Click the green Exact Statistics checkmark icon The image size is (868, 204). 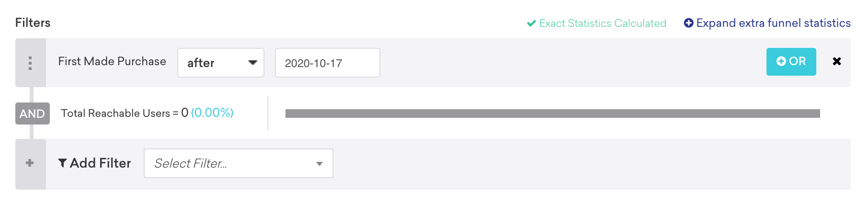tap(531, 23)
